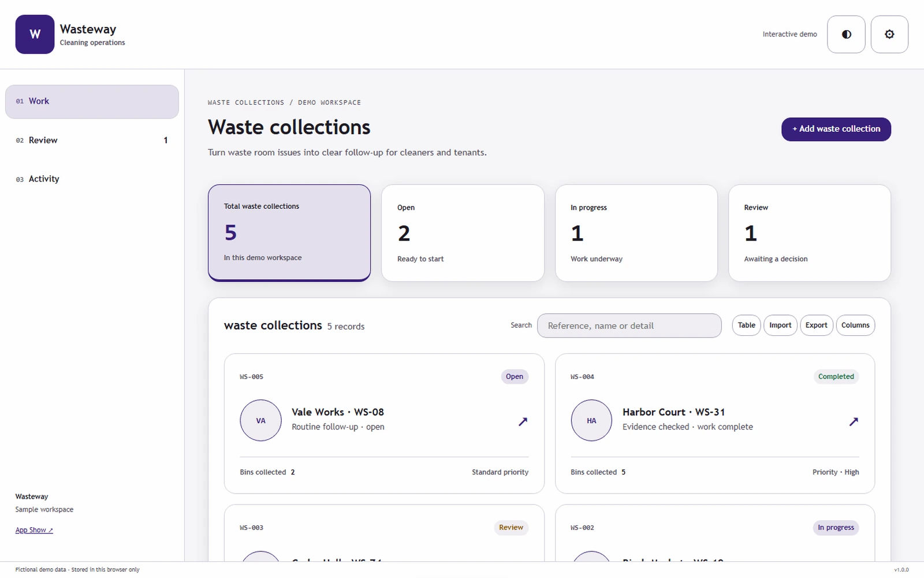
Task: Click the WS-004 reference label
Action: tap(582, 377)
